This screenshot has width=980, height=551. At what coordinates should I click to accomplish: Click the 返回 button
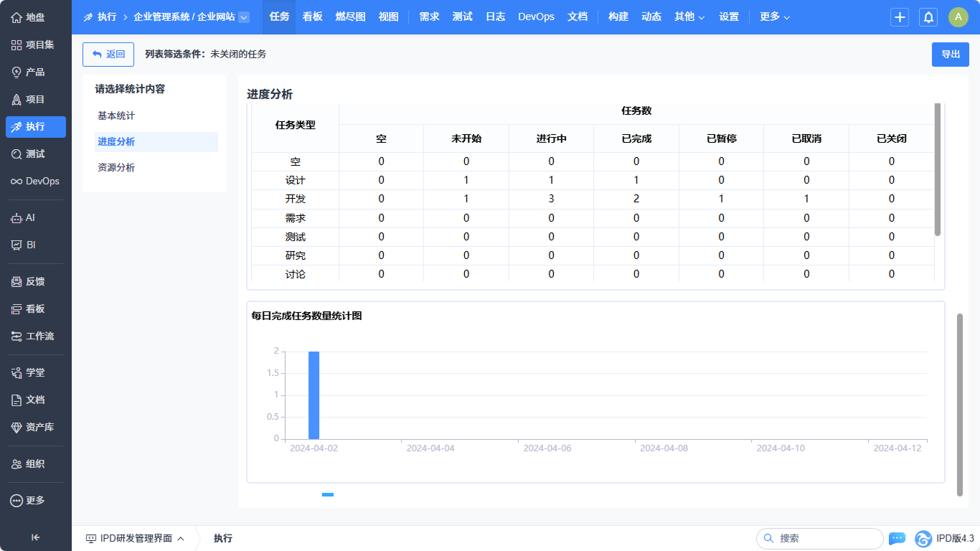pos(108,54)
